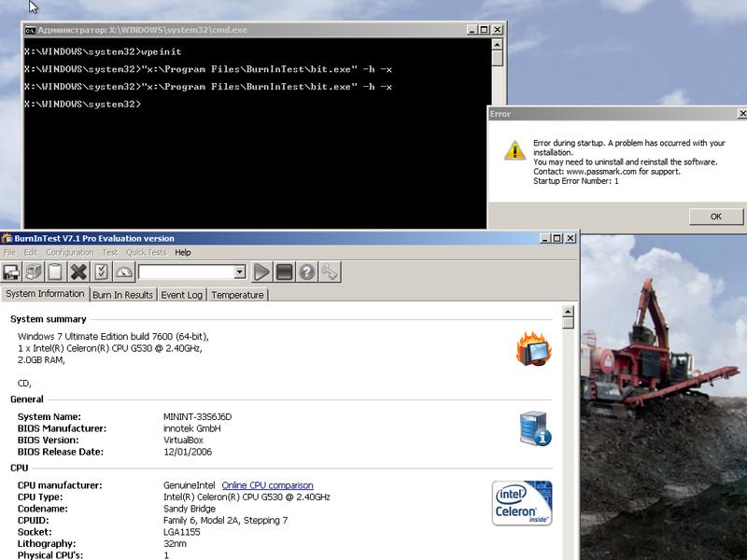Click the Print report toolbar icon
This screenshot has width=747, height=560.
pyautogui.click(x=34, y=273)
